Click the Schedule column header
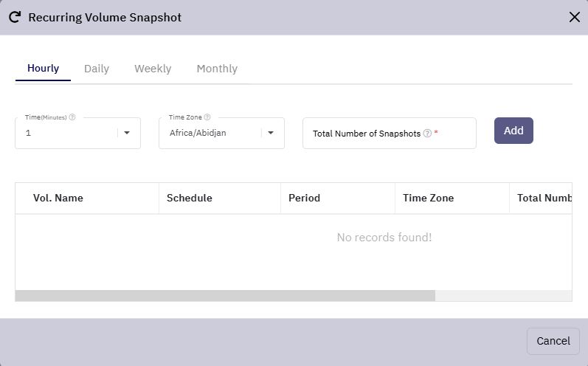Screen dimensions: 588x366 [x=190, y=198]
